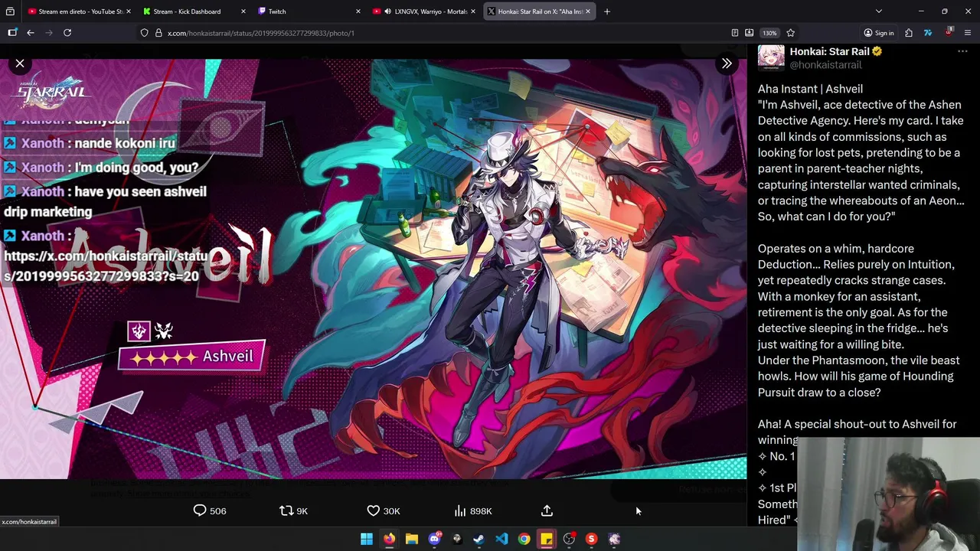
Task: Open Google Chrome from the taskbar
Action: [x=524, y=539]
